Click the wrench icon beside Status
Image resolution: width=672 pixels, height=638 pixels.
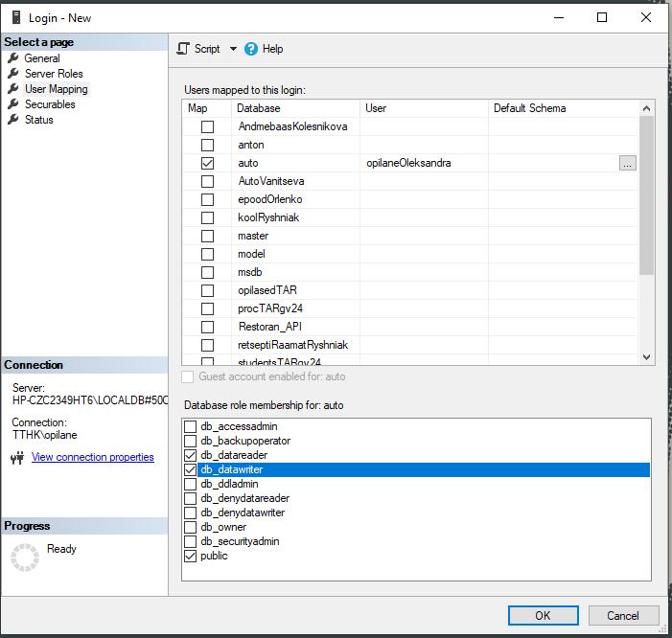[13, 120]
